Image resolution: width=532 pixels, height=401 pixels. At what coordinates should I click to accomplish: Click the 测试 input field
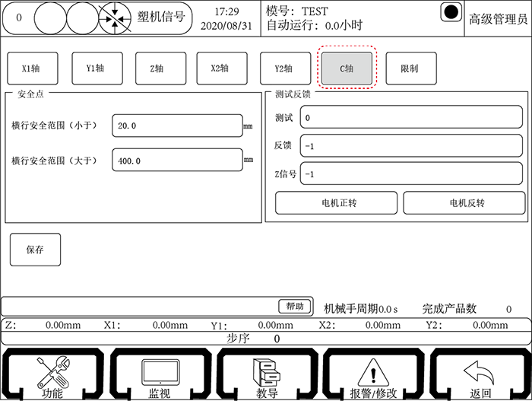(x=410, y=118)
